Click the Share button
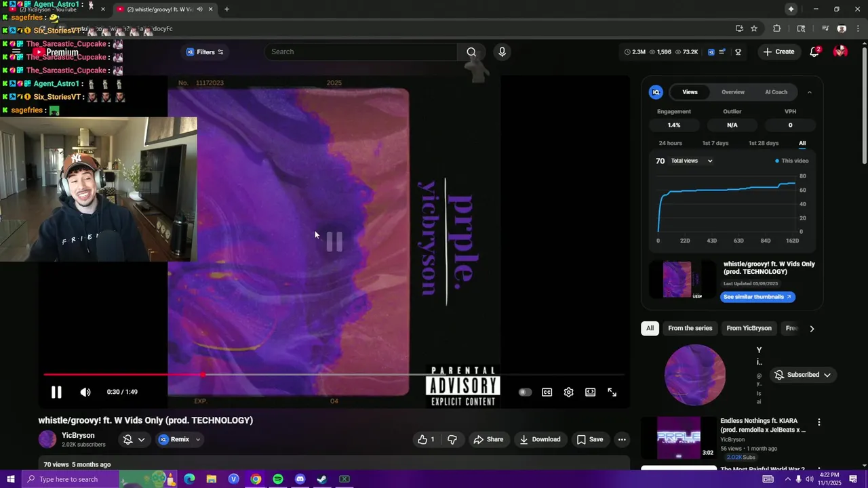Image resolution: width=868 pixels, height=488 pixels. point(488,439)
